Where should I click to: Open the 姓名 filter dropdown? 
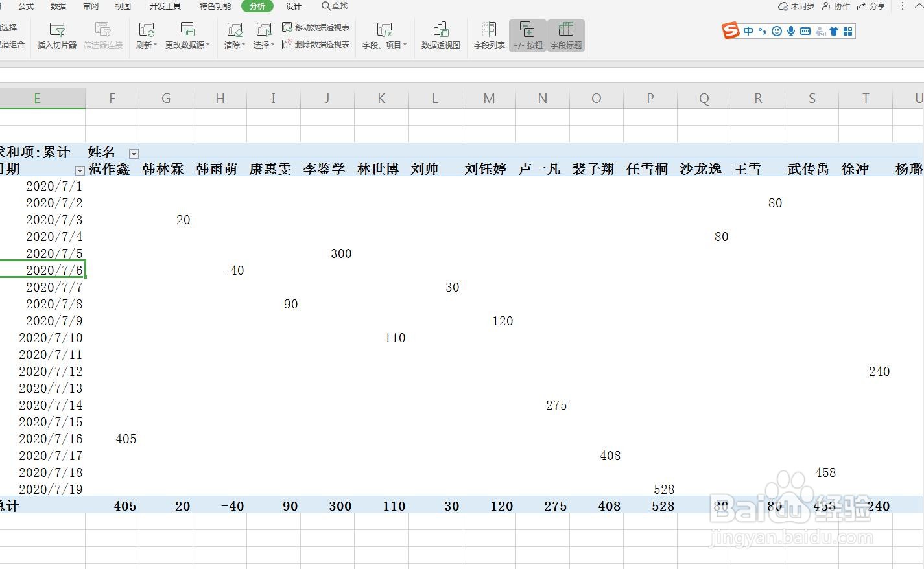click(134, 153)
